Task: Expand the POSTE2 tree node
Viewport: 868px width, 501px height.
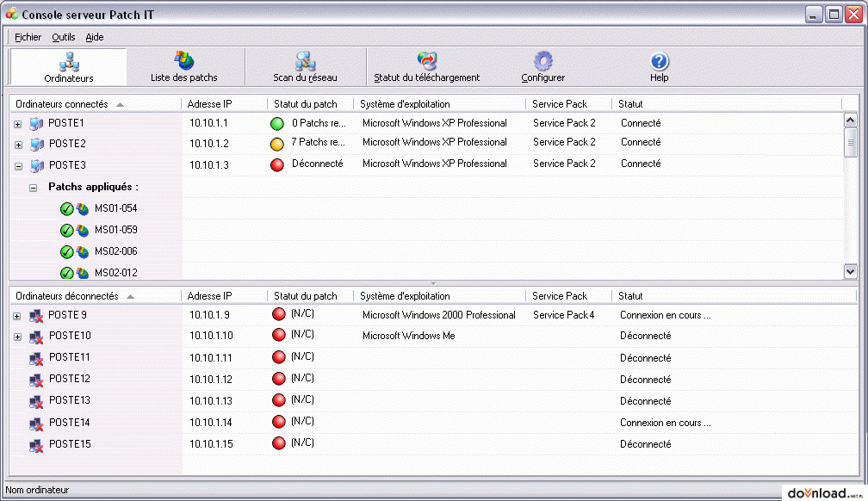Action: coord(18,145)
